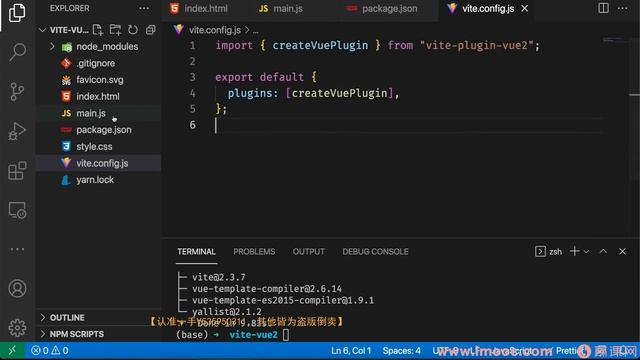The width and height of the screenshot is (640, 360).
Task: Refresh the Explorer file tree
Action: 133,30
